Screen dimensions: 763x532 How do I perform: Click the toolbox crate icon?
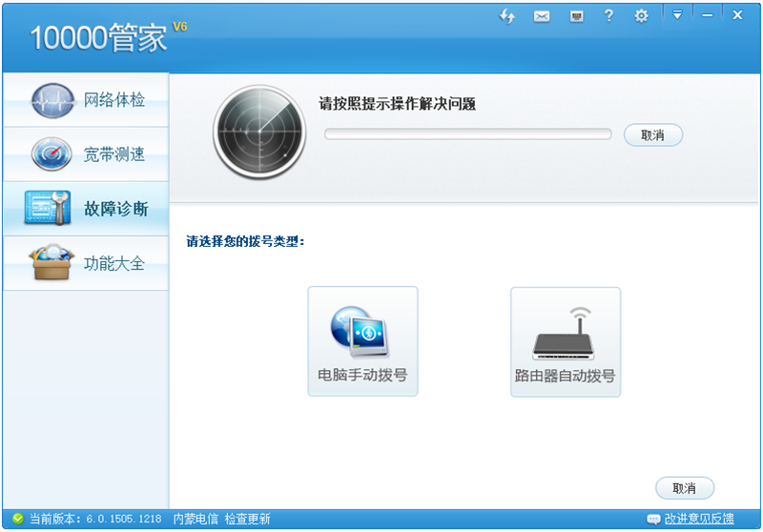pos(52,262)
